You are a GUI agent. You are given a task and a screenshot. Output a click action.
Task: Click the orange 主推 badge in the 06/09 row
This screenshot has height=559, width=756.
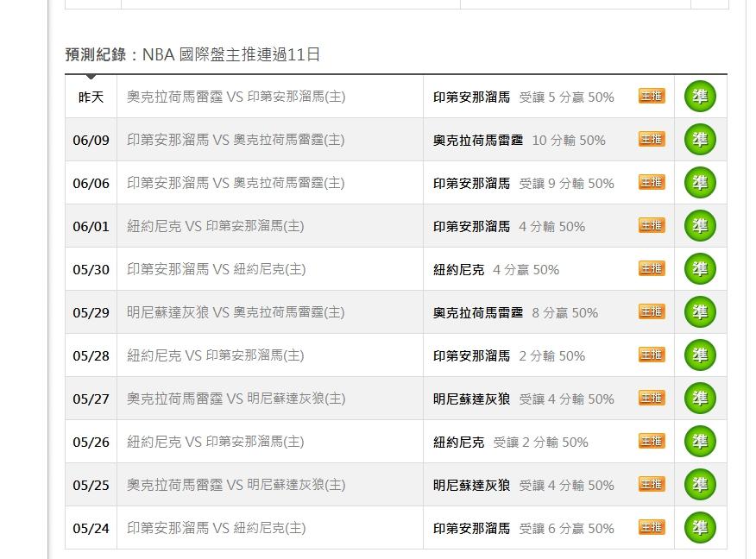[652, 139]
